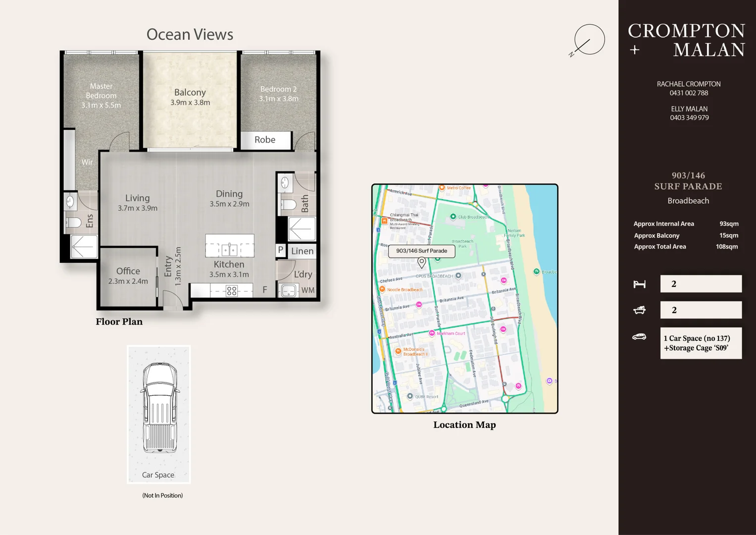
Task: Click the north compass icon
Action: pyautogui.click(x=589, y=40)
